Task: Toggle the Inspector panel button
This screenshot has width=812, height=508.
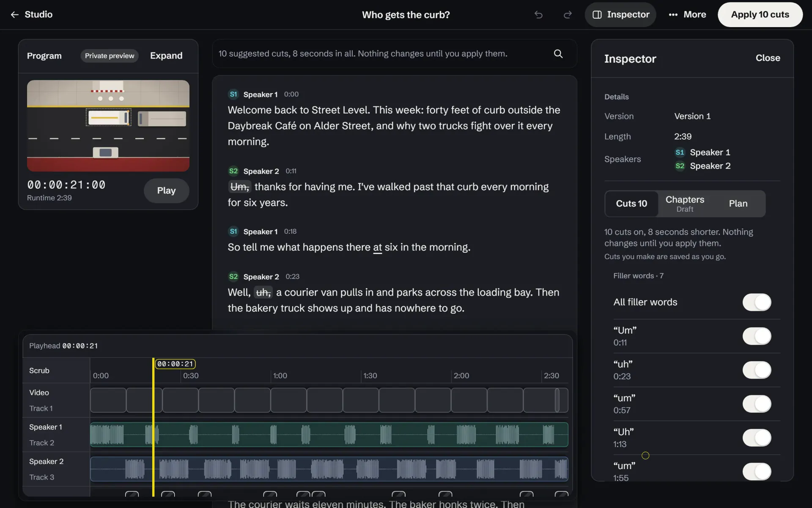Action: [x=620, y=15]
